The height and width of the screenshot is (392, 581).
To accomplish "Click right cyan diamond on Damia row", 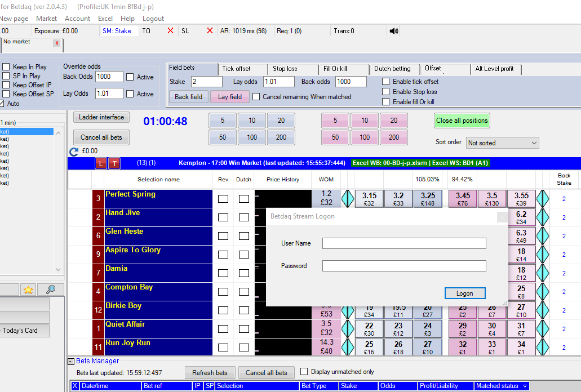I will pyautogui.click(x=543, y=273).
